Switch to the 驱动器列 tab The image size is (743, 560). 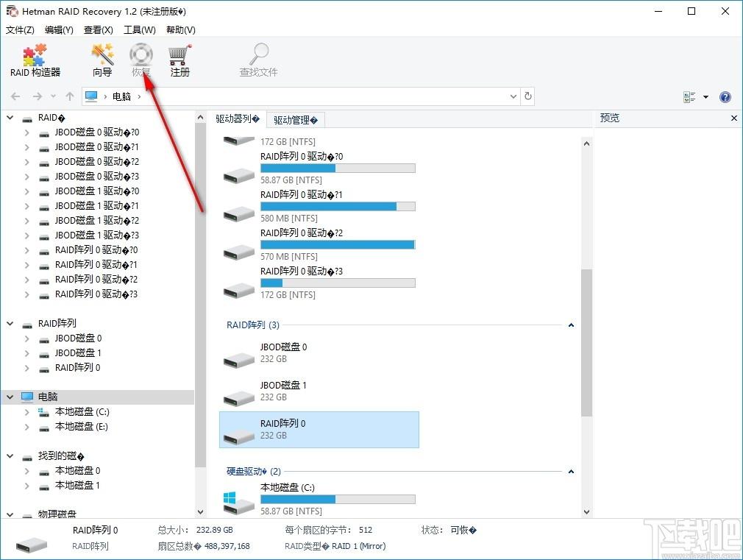click(238, 119)
